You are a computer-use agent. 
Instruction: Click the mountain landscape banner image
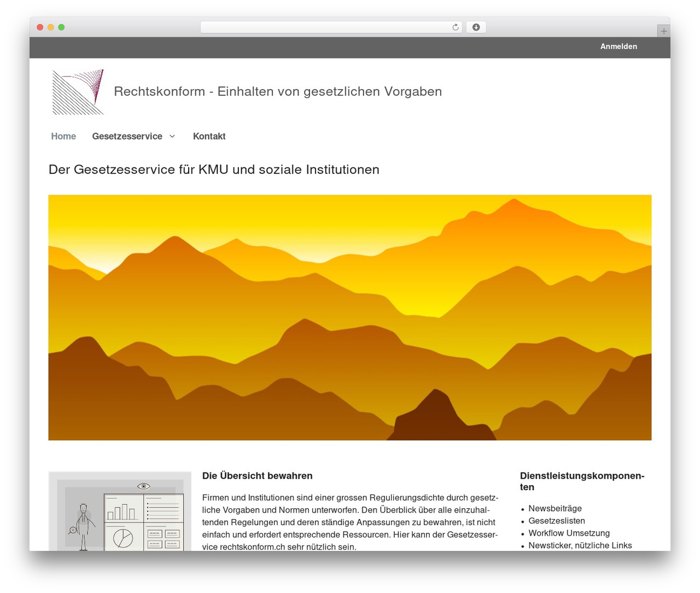(350, 317)
